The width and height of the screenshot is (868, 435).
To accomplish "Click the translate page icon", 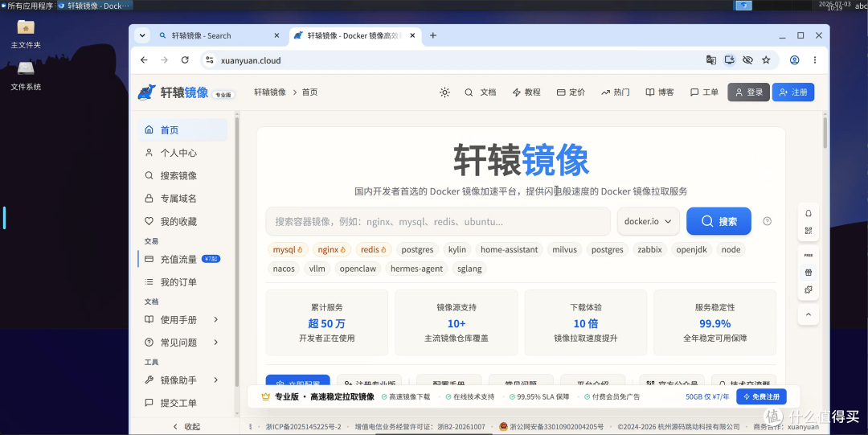I will (x=710, y=60).
